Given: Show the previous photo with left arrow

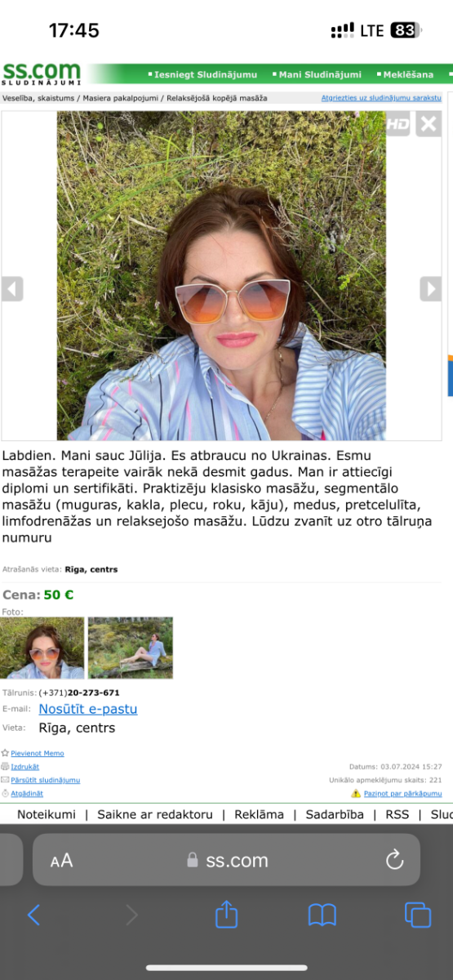Looking at the screenshot, I should coord(12,289).
